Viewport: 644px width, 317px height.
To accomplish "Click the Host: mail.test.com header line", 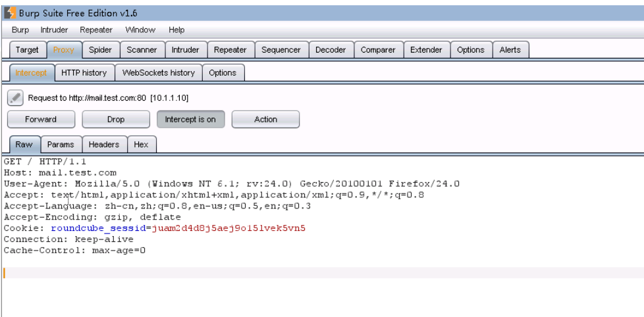I will tap(60, 173).
